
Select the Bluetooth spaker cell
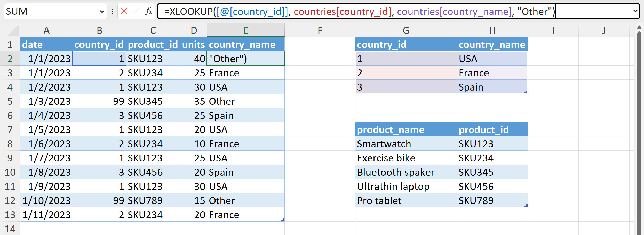tap(406, 172)
